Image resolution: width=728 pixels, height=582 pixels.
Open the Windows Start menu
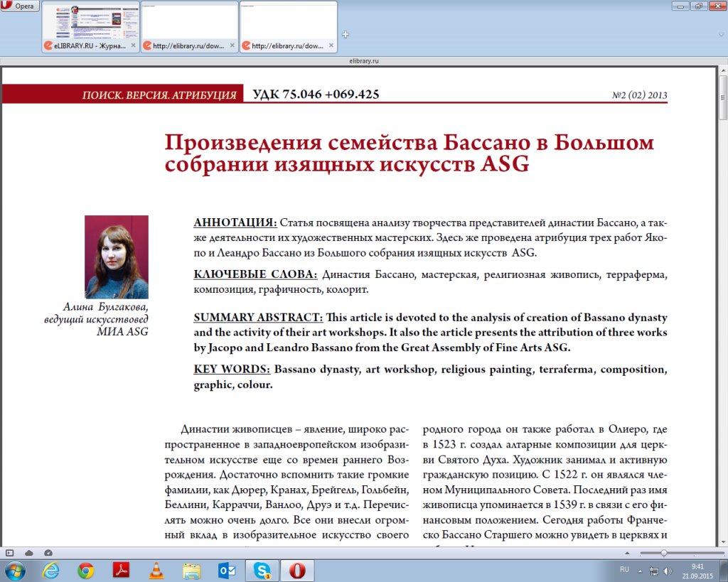click(x=15, y=571)
